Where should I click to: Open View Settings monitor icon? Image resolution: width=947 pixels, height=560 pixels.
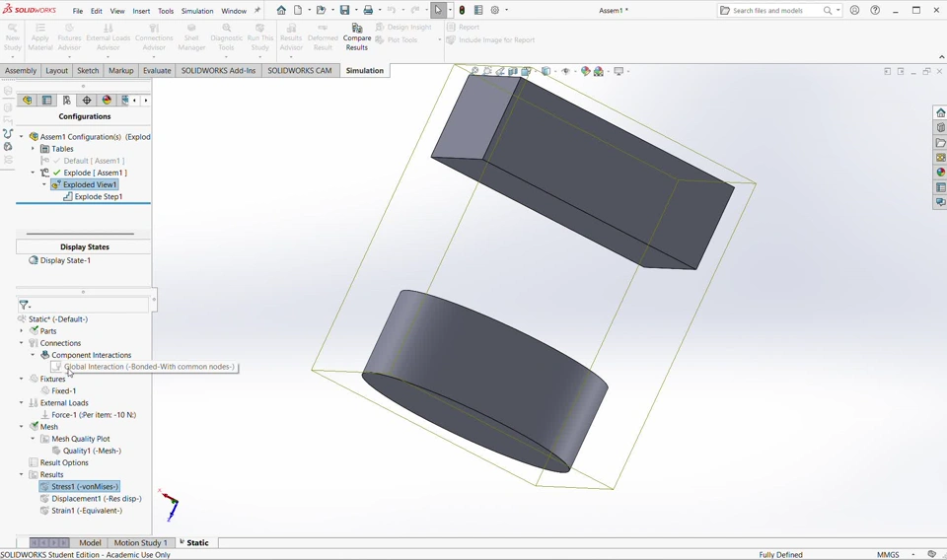pos(619,71)
